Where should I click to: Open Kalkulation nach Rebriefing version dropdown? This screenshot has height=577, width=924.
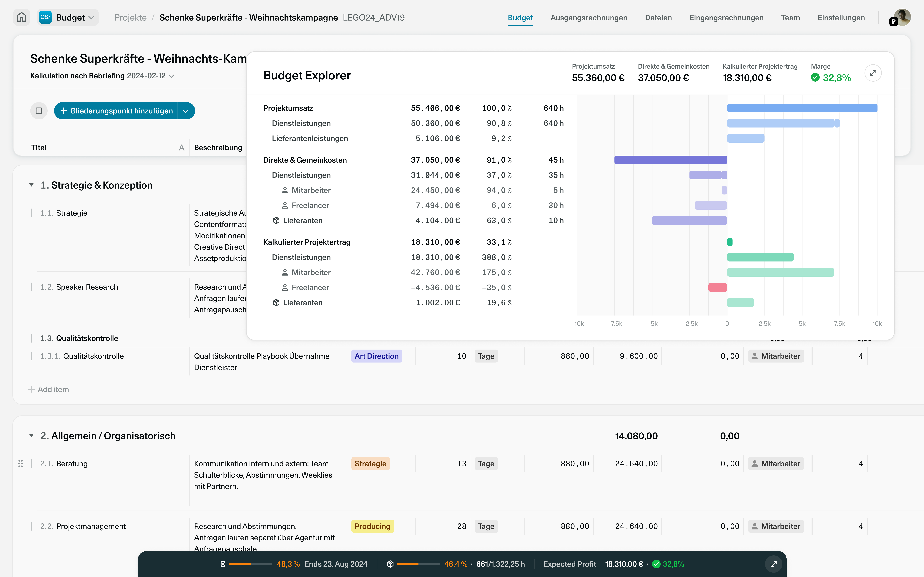pos(171,76)
